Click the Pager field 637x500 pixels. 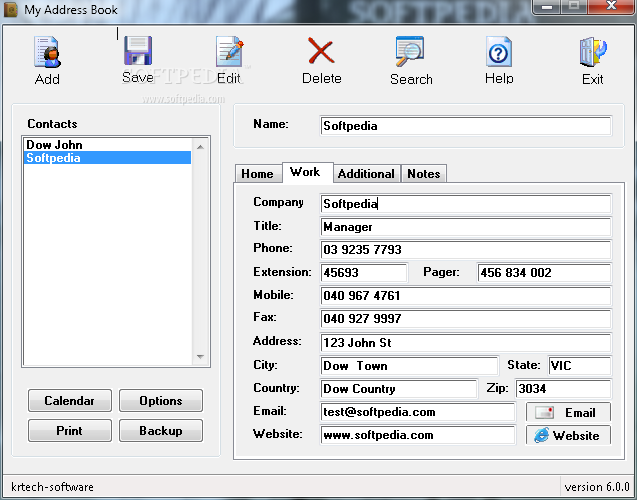tap(544, 273)
